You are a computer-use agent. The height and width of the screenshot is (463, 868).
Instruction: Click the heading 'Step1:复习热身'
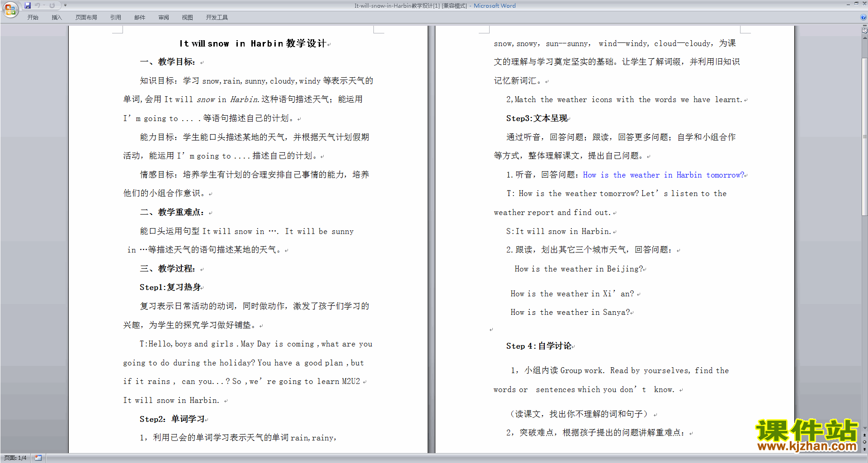click(170, 287)
